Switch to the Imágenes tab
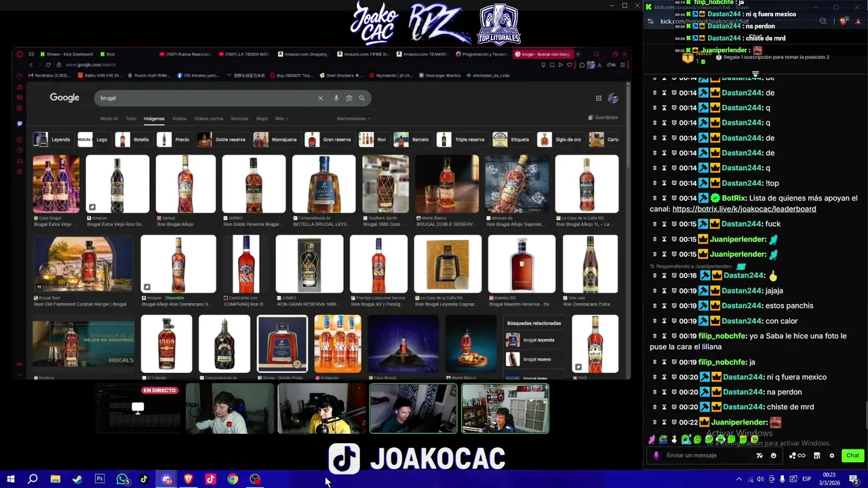Viewport: 868px width, 488px height. pos(154,119)
